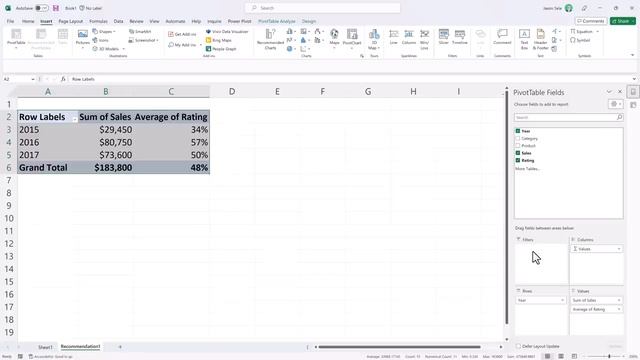Viewport: 640px width, 360px height.
Task: Open the Shapes gallery
Action: point(104,31)
